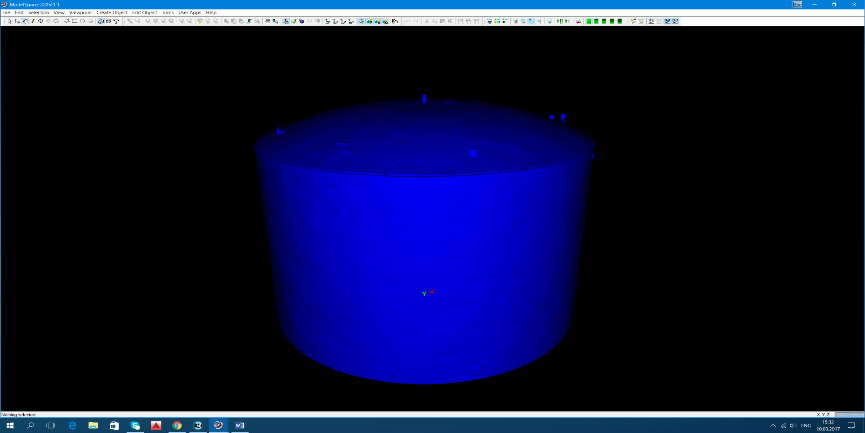Open the Edit Object menu
The width and height of the screenshot is (865, 433).
tap(145, 12)
